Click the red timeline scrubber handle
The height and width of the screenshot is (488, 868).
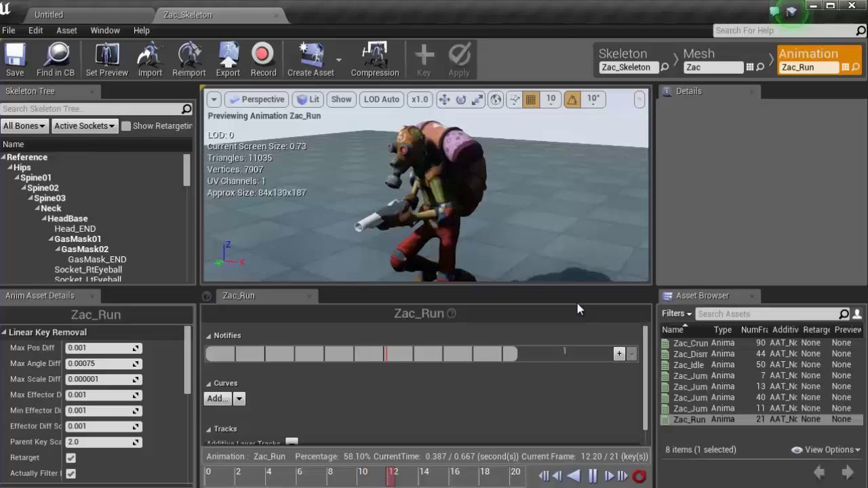tap(391, 477)
